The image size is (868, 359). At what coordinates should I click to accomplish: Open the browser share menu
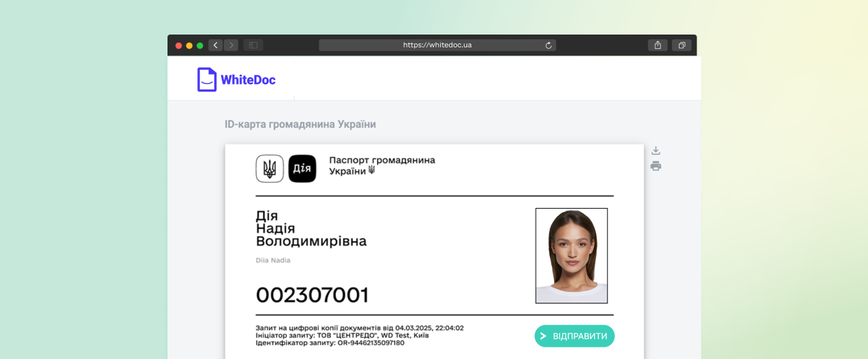tap(657, 45)
